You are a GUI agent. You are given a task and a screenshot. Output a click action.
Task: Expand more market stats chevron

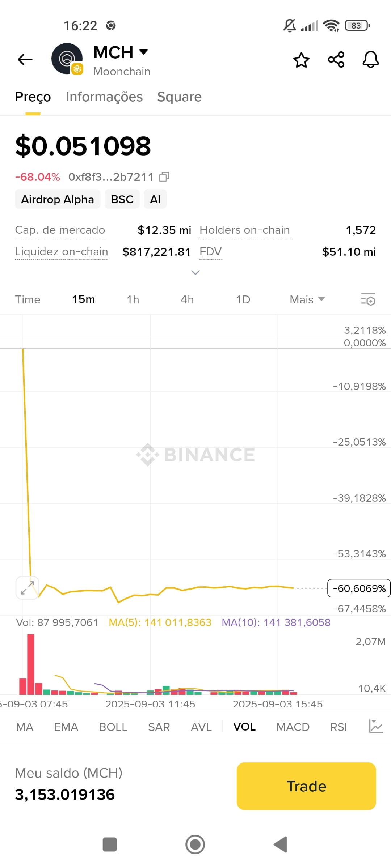(x=195, y=272)
